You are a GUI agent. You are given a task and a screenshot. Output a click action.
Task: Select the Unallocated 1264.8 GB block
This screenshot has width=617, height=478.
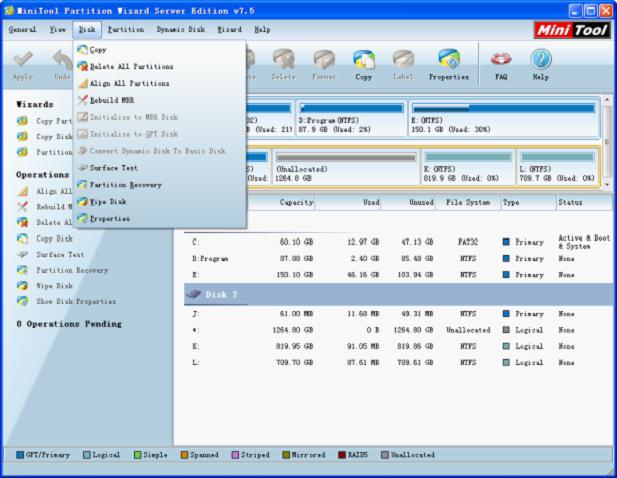(x=346, y=167)
